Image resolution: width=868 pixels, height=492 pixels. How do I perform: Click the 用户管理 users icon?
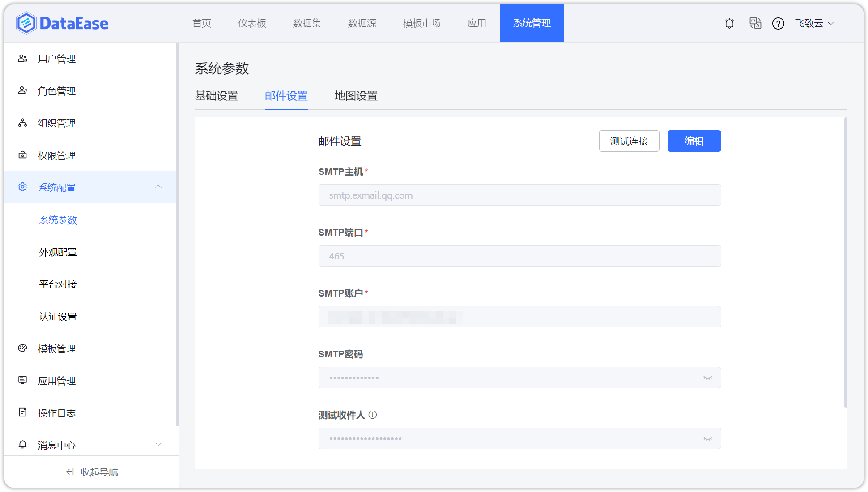click(22, 59)
